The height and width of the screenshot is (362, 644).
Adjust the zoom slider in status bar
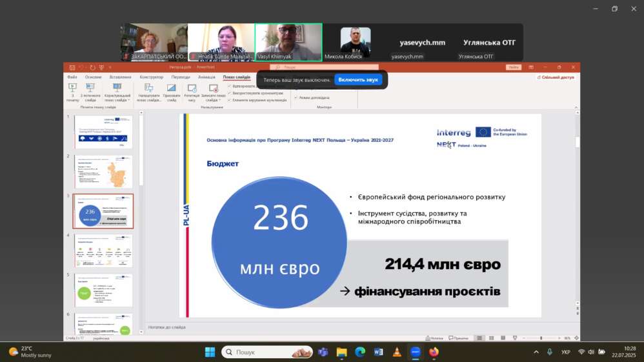[x=541, y=338]
